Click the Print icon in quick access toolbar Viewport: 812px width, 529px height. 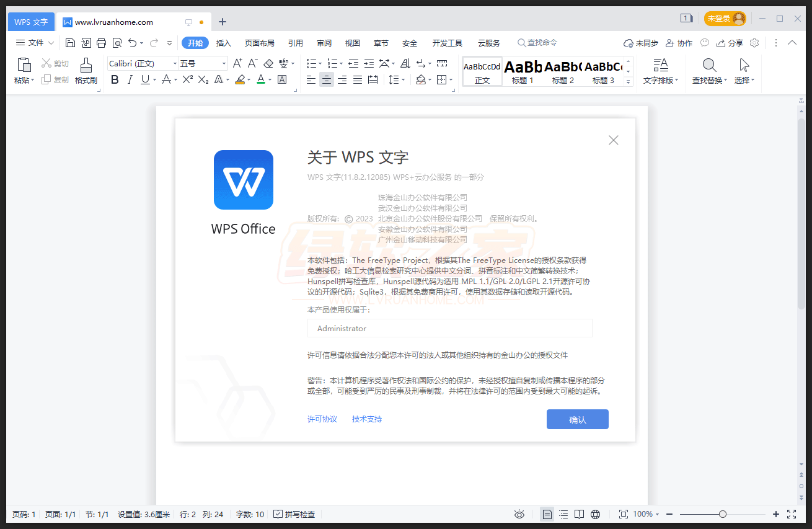(101, 43)
